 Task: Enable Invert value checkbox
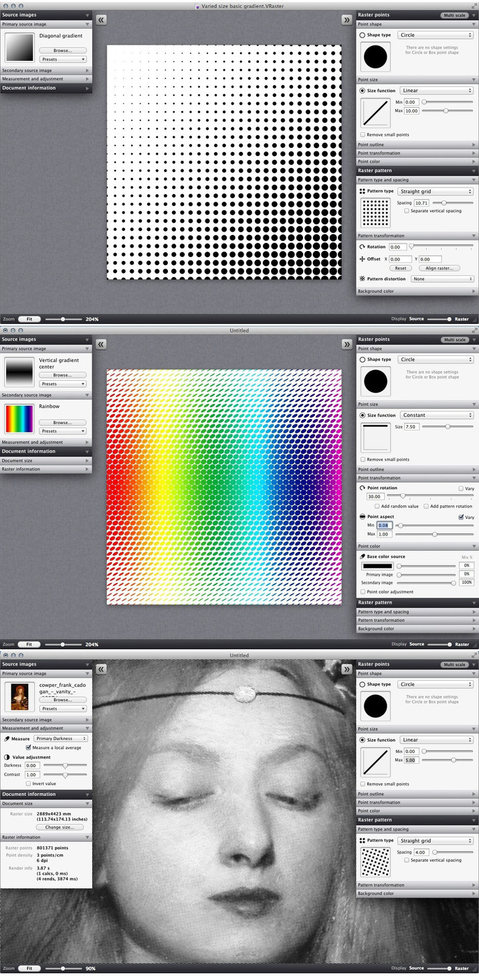tap(28, 783)
